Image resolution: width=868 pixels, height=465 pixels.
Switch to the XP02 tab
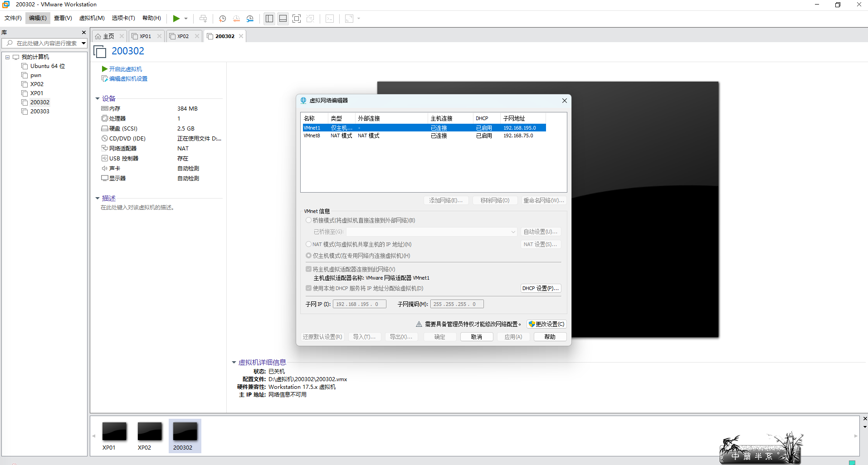(183, 36)
